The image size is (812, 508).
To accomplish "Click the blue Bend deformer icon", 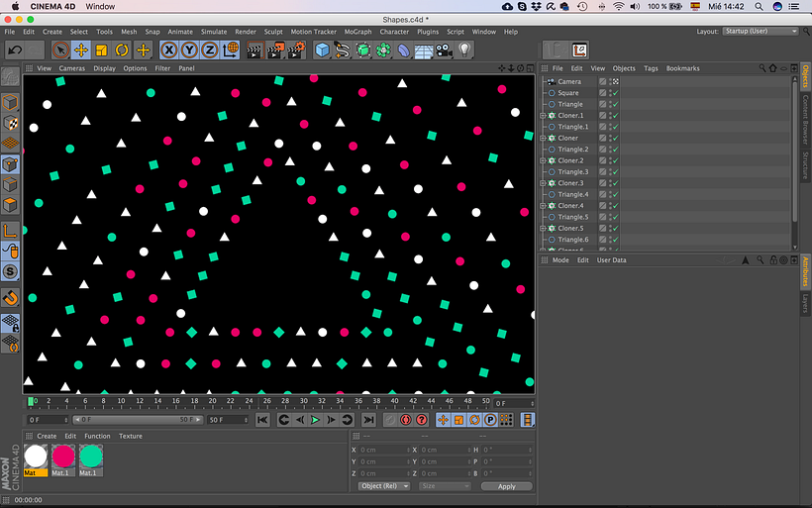I will (x=403, y=51).
